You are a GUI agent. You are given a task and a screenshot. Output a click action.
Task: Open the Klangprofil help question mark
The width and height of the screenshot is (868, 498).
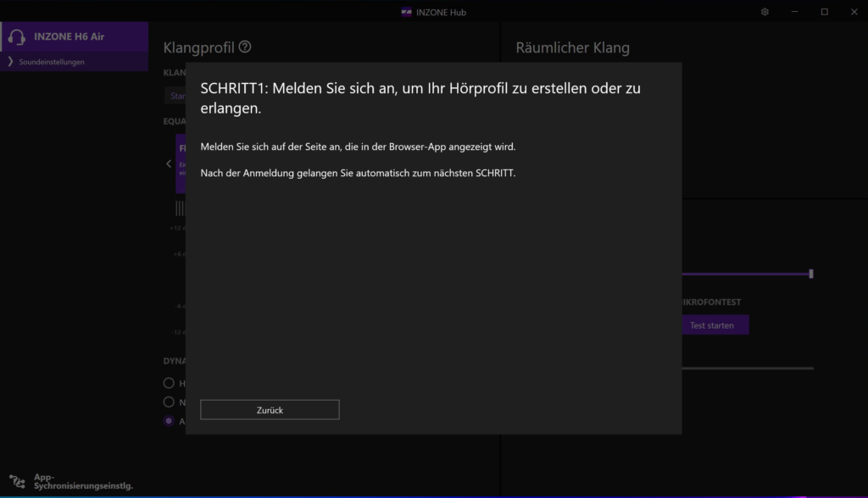click(245, 47)
